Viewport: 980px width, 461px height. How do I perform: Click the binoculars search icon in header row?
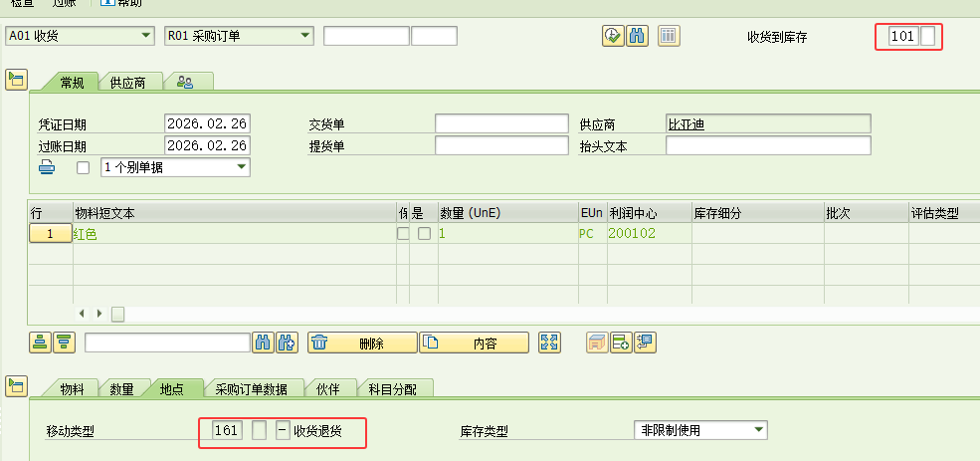click(638, 36)
